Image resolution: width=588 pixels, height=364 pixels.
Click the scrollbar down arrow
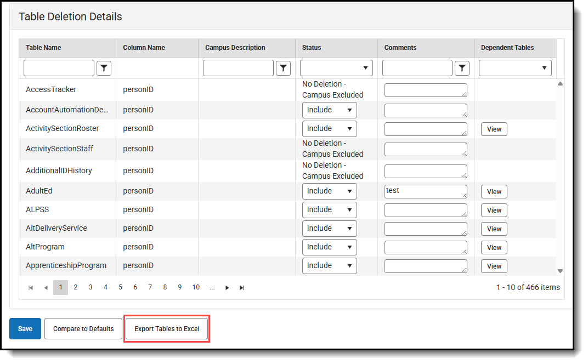[560, 270]
